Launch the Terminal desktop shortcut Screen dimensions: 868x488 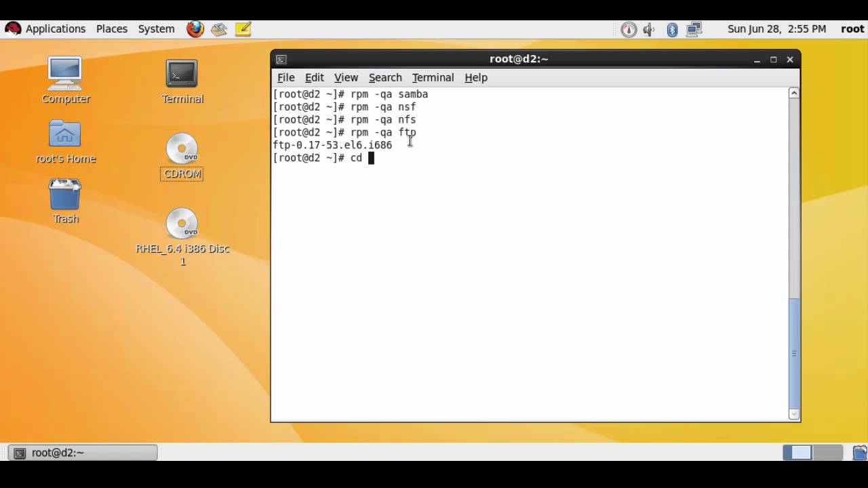tap(182, 81)
